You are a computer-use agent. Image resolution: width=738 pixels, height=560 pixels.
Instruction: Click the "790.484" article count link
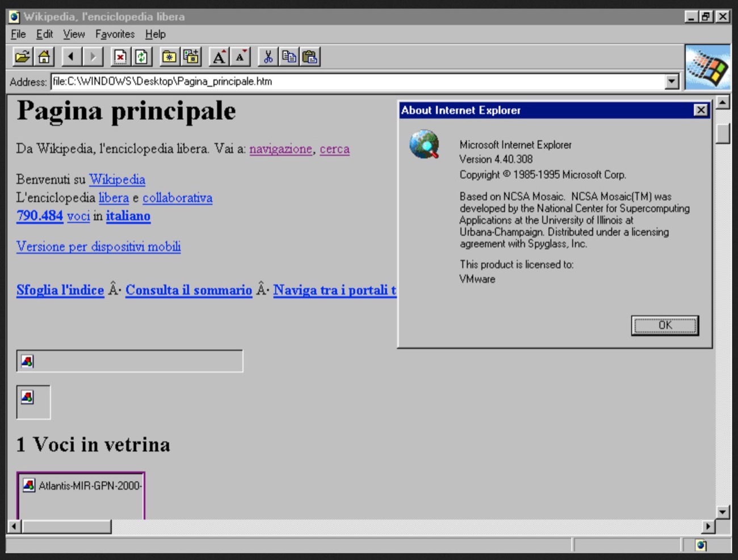coord(40,216)
